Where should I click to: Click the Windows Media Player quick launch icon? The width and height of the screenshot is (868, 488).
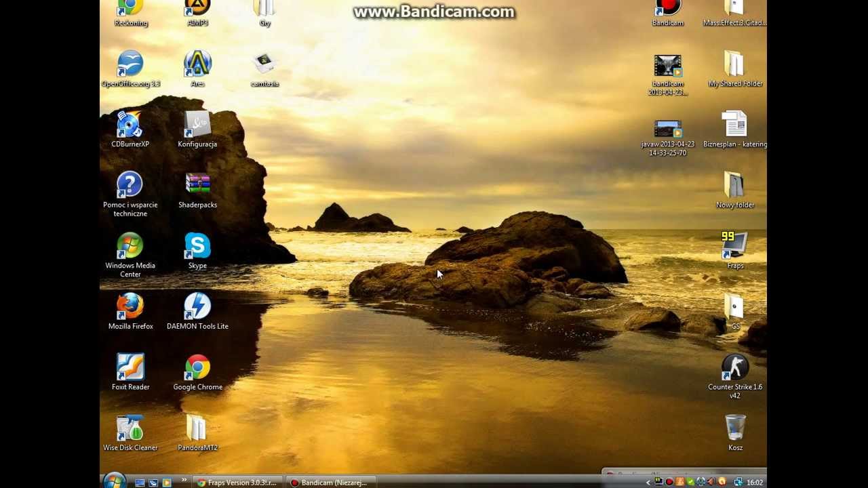pos(167,483)
